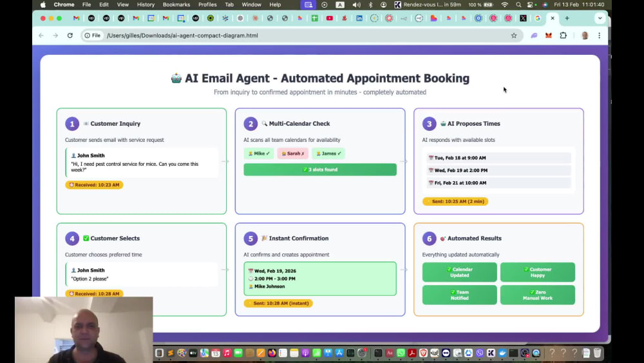This screenshot has height=363, width=644.
Task: Click the 'Sent: 10:25 AM (2 min)' badge
Action: (x=455, y=201)
